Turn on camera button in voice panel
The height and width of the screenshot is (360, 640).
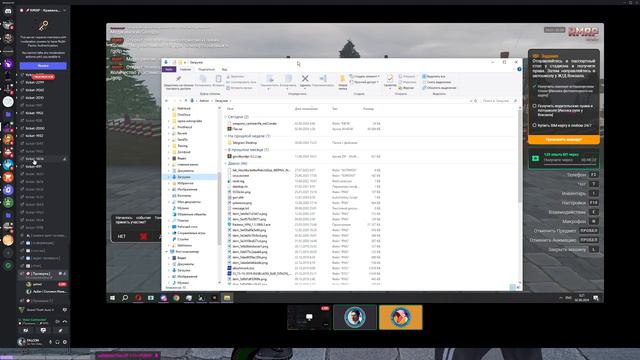coord(26,331)
